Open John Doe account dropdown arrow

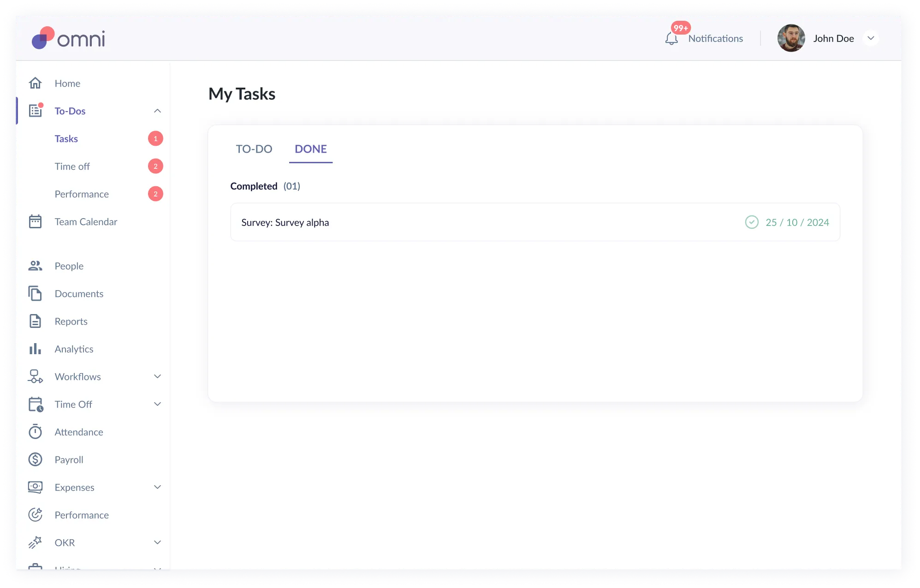tap(871, 38)
